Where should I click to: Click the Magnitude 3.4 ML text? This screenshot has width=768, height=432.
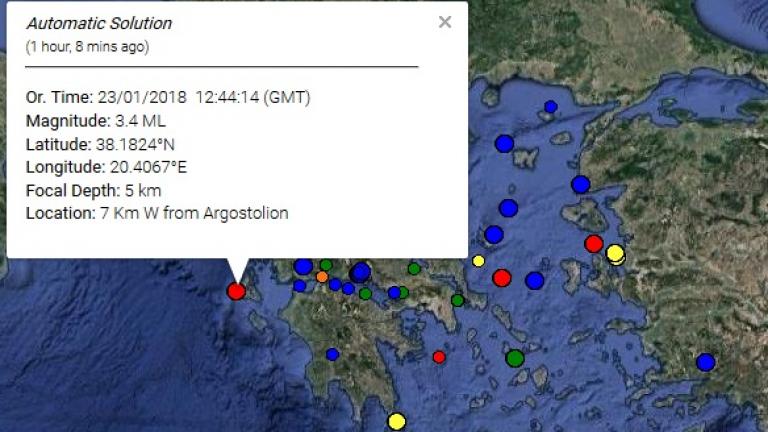96,121
